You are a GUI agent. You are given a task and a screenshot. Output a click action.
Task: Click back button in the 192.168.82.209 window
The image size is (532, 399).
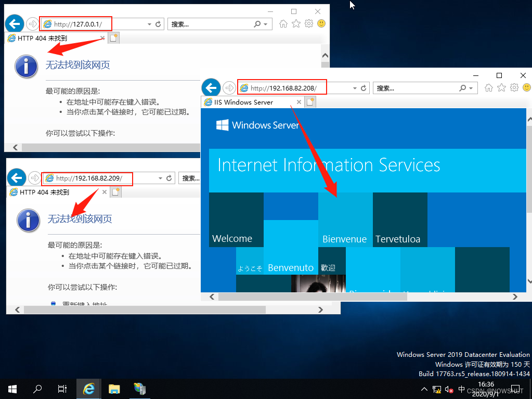point(16,178)
